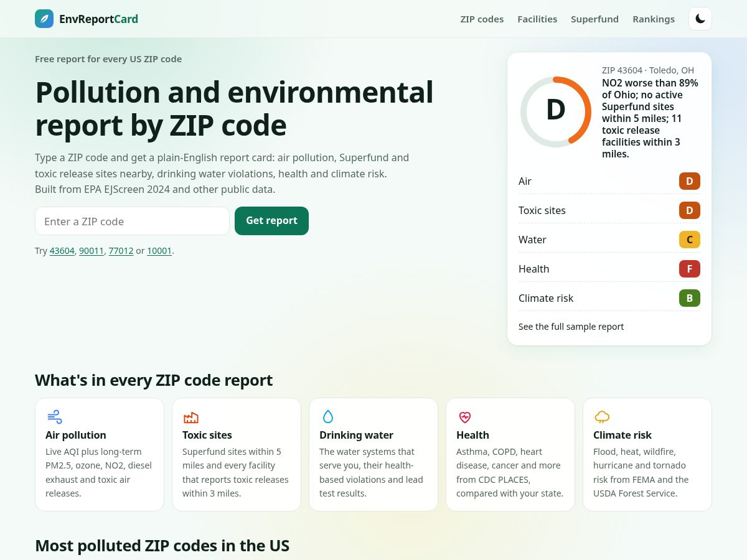The image size is (747, 560).
Task: Click the EnvReportCard brand name
Action: (x=98, y=19)
